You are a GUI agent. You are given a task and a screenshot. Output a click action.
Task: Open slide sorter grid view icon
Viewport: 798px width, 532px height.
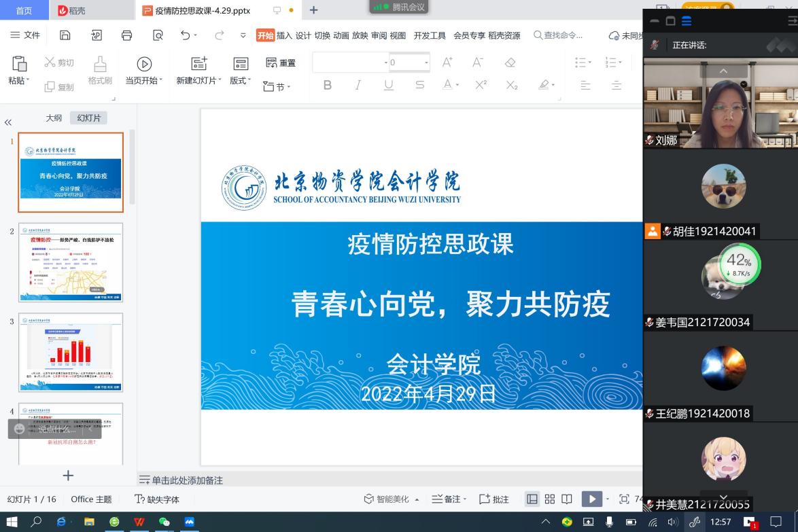point(550,499)
